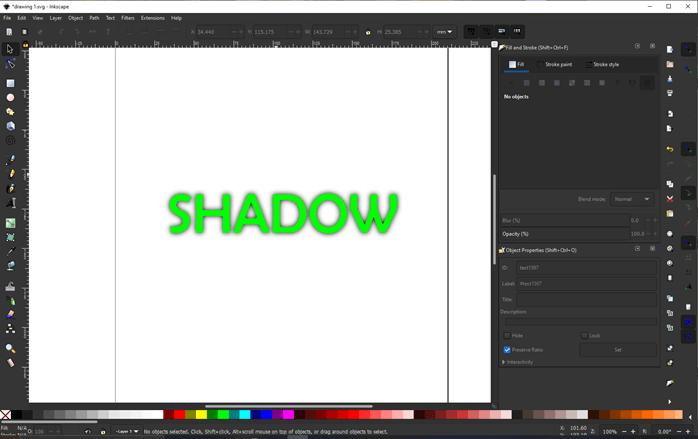Uncheck the Preserve Ratio checkbox
This screenshot has height=439, width=698.
pyautogui.click(x=507, y=350)
